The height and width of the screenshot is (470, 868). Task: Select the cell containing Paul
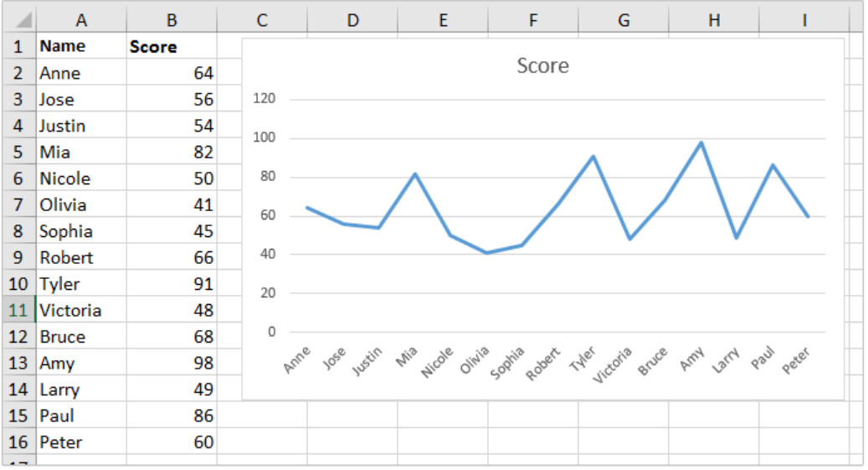click(81, 416)
